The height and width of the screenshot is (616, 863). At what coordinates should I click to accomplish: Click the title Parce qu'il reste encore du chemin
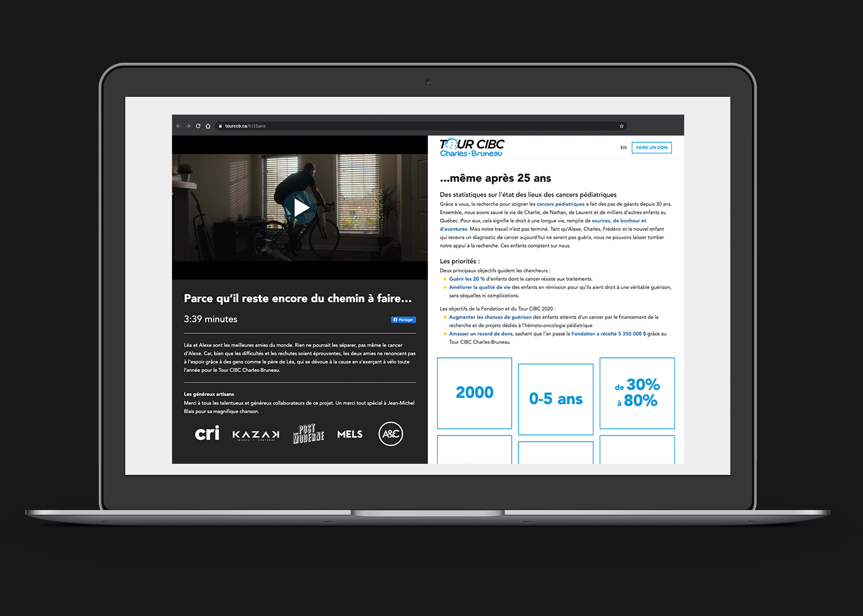298,299
